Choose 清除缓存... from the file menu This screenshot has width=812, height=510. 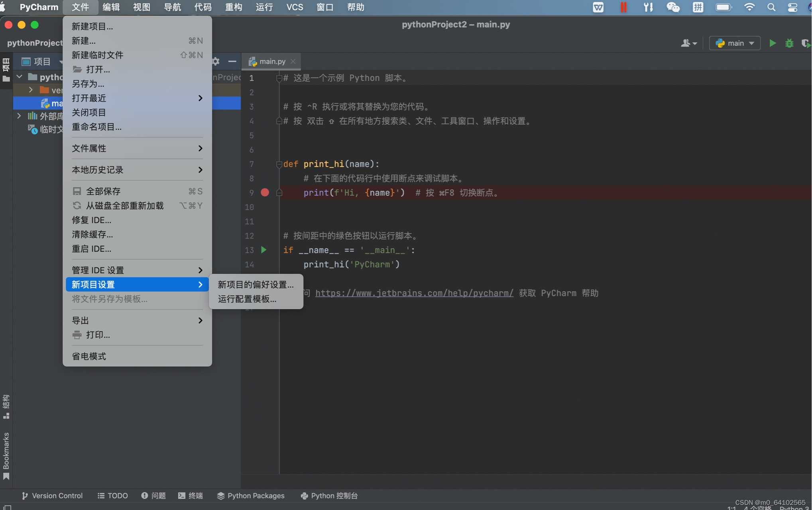click(137, 234)
